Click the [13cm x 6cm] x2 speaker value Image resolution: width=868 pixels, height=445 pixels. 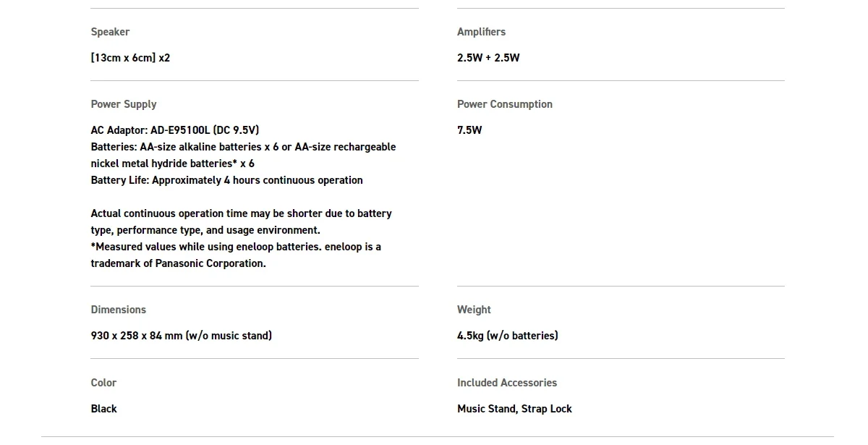(130, 58)
